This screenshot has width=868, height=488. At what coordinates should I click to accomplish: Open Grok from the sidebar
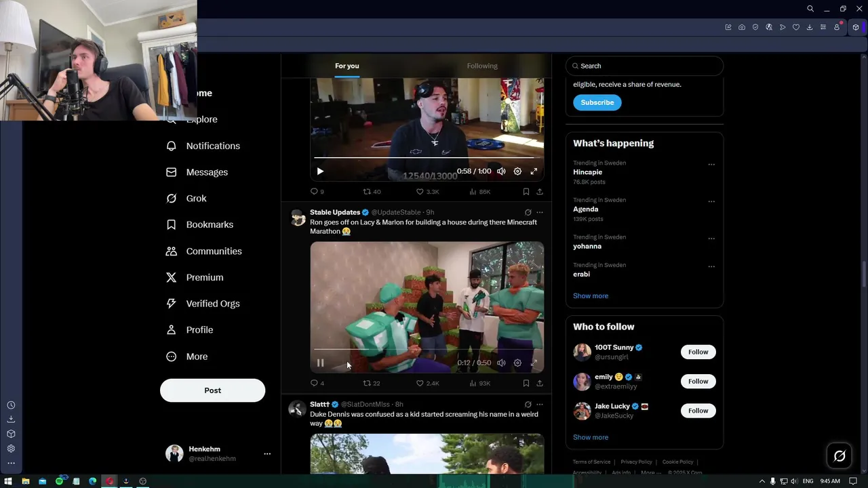(x=186, y=199)
